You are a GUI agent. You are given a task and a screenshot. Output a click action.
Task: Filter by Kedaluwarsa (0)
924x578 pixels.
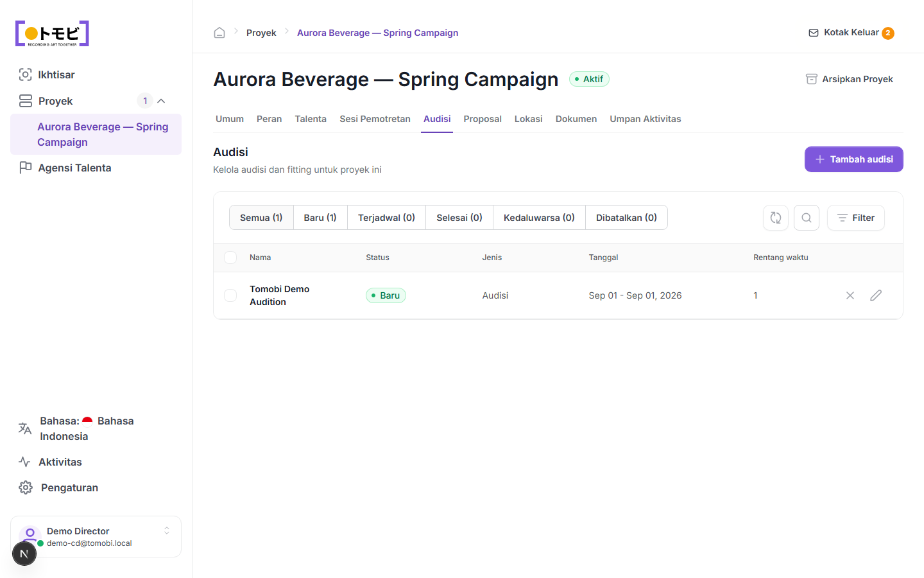coord(539,218)
